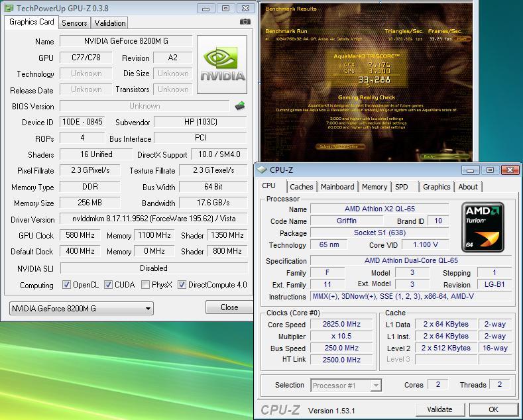Select the CPU tab in CPU-Z
The height and width of the screenshot is (420, 523).
click(x=269, y=185)
